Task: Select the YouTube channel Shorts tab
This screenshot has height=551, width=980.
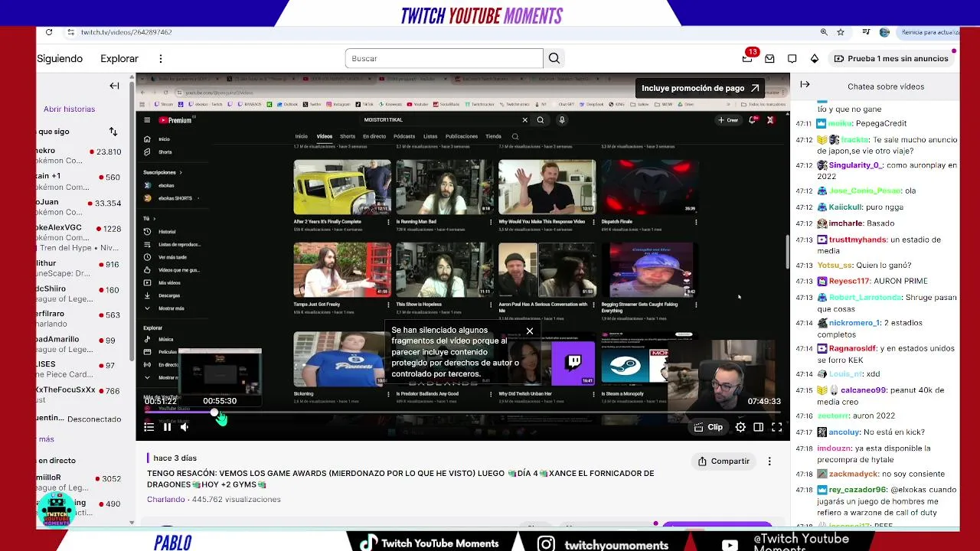Action: [348, 136]
